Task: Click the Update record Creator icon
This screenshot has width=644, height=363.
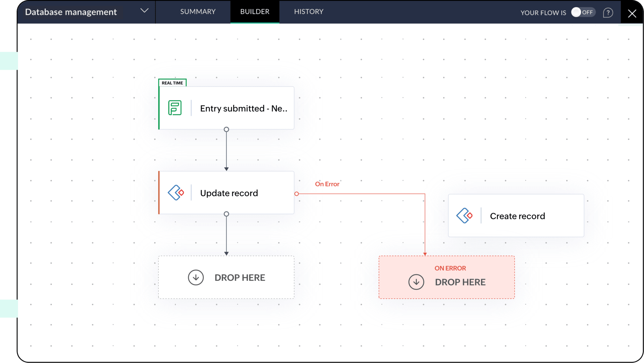Action: pos(176,193)
